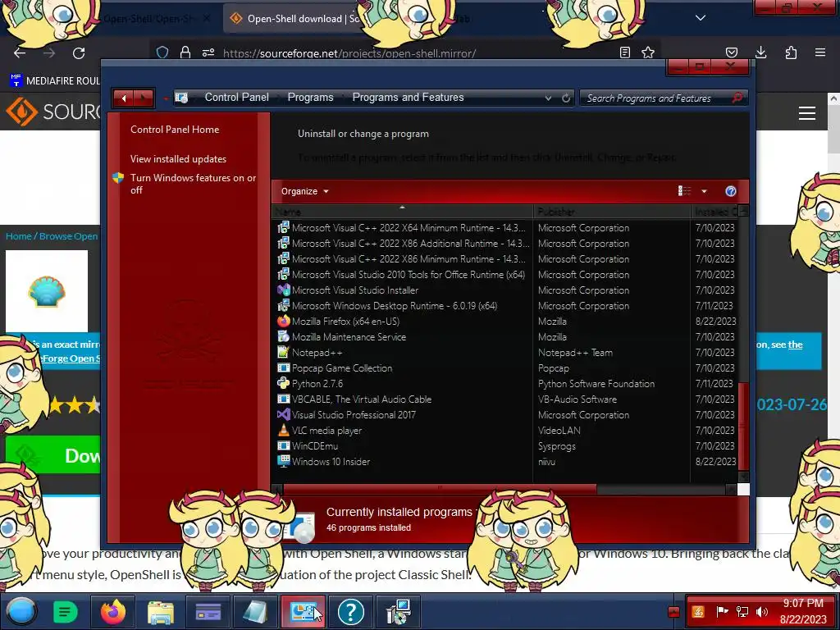The image size is (840, 630).
Task: Select Visual Studio Professional 2017 icon
Action: (283, 414)
